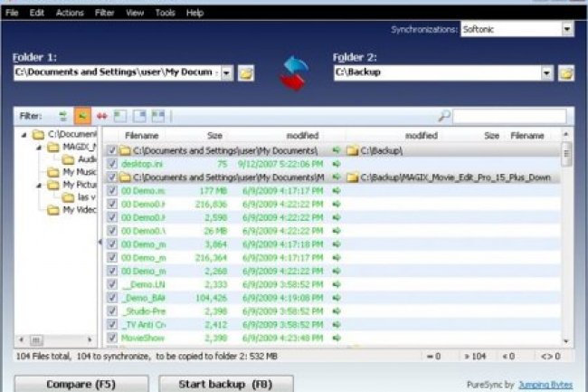This screenshot has width=588, height=392.
Task: Click the green both-directions filter icon
Action: tap(63, 116)
